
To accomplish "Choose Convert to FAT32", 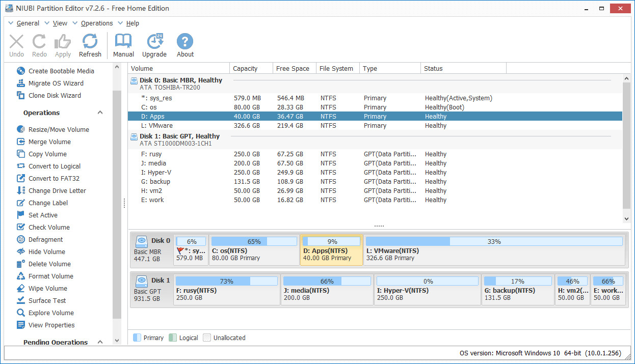I will coord(48,178).
